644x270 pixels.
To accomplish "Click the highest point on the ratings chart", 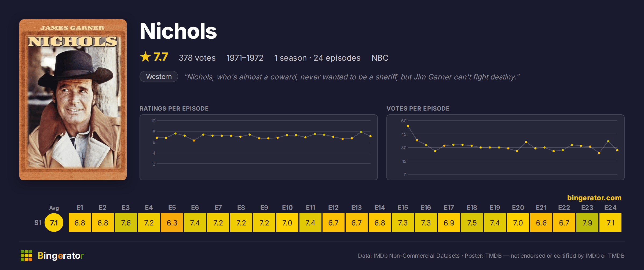I will click(361, 132).
